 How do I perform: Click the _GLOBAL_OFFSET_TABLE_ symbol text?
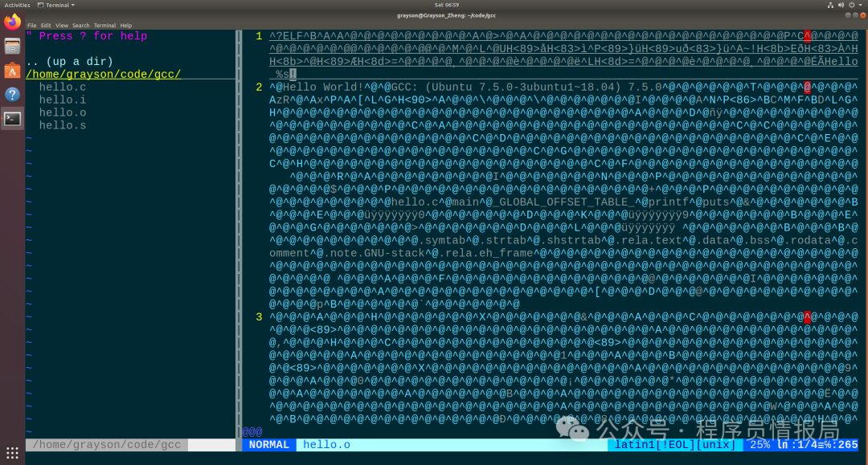pyautogui.click(x=563, y=202)
